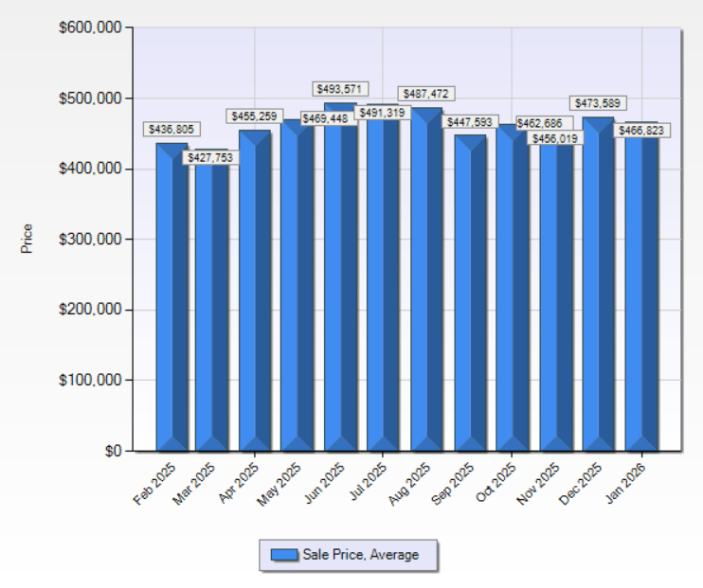Select the $473,589 data label

pos(598,102)
